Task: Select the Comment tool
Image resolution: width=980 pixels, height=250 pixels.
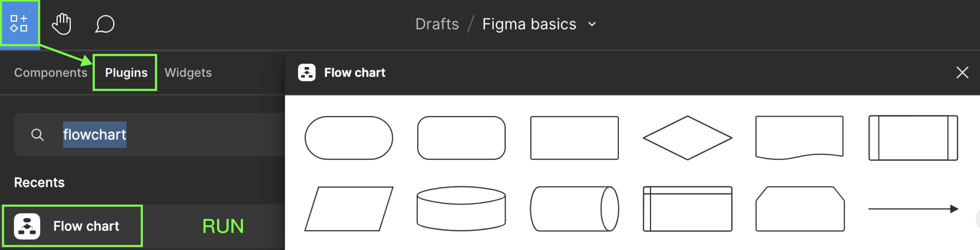Action: tap(105, 24)
